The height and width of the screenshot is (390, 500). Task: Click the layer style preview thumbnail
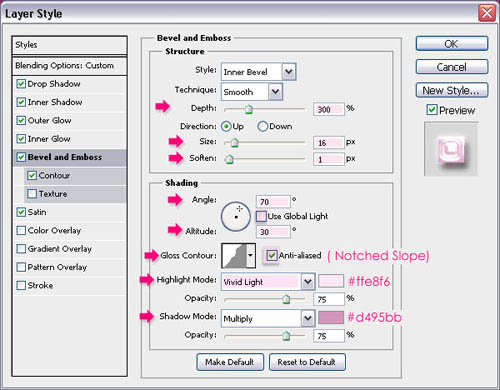coord(451,149)
